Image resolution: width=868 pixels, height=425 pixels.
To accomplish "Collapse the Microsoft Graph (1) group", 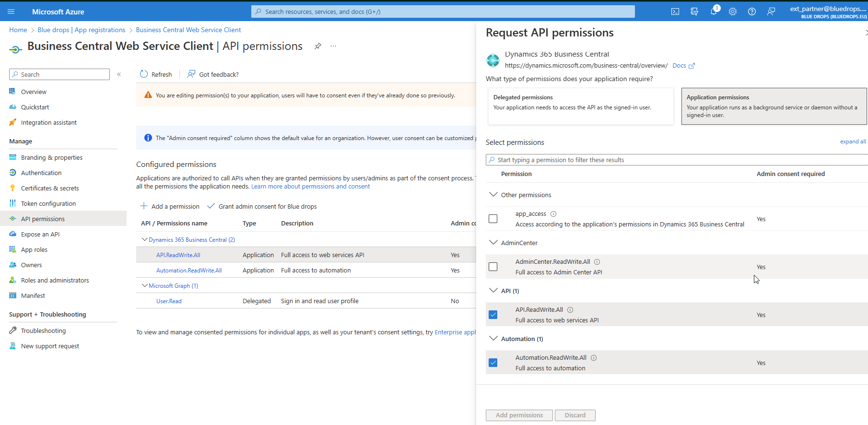I will coord(144,285).
